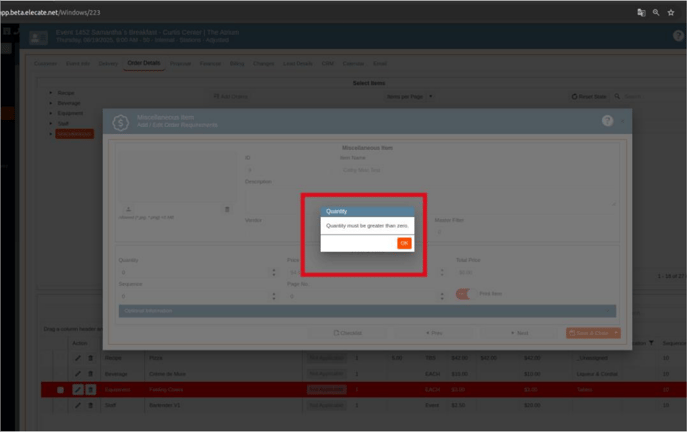Toggle the Print Item switch
This screenshot has height=432, width=688.
pyautogui.click(x=464, y=294)
